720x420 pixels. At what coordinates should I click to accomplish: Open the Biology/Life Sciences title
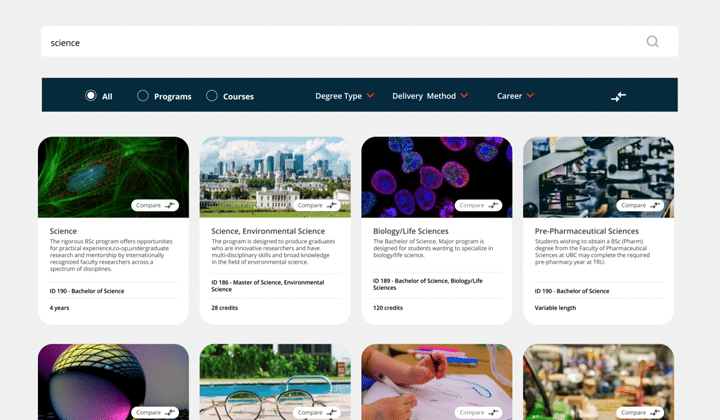(x=411, y=231)
